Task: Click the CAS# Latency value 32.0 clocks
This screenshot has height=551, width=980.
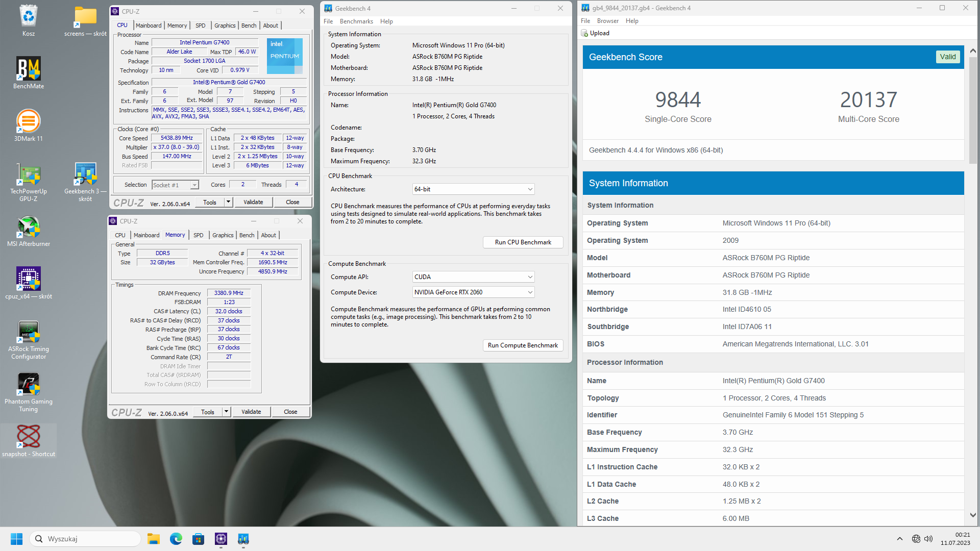Action: pos(229,311)
